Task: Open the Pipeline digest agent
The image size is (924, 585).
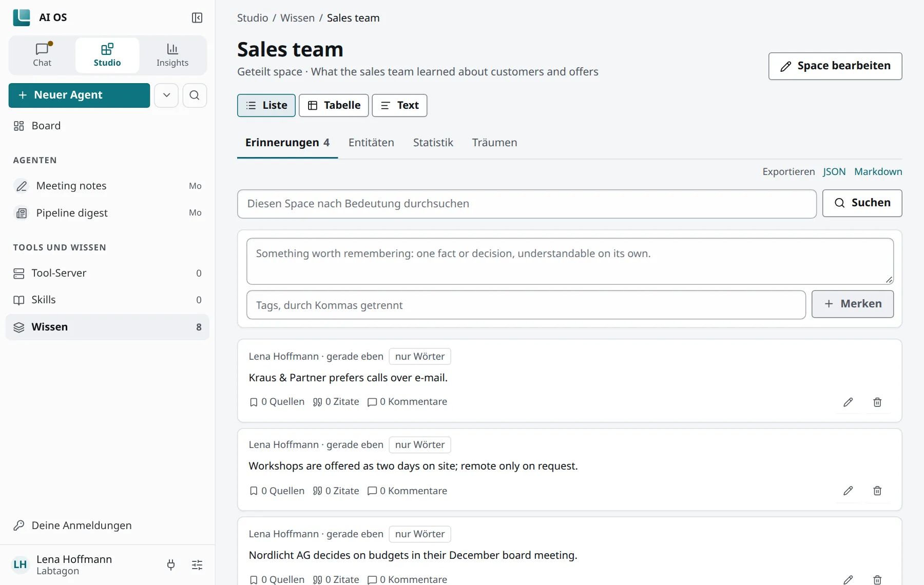Action: click(x=107, y=213)
